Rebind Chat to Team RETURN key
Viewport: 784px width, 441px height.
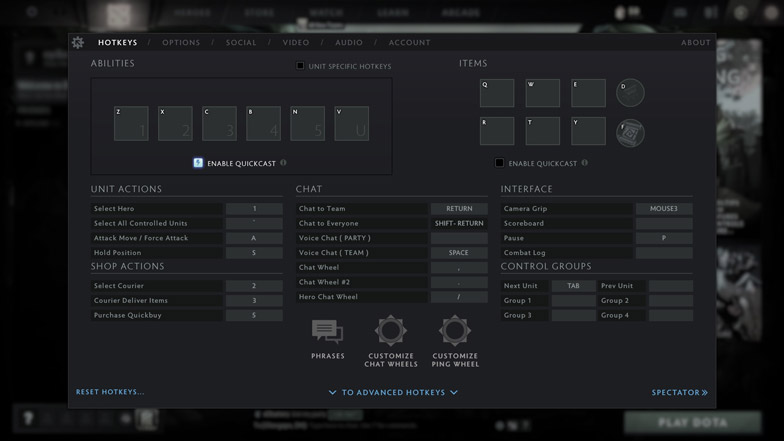pos(459,208)
